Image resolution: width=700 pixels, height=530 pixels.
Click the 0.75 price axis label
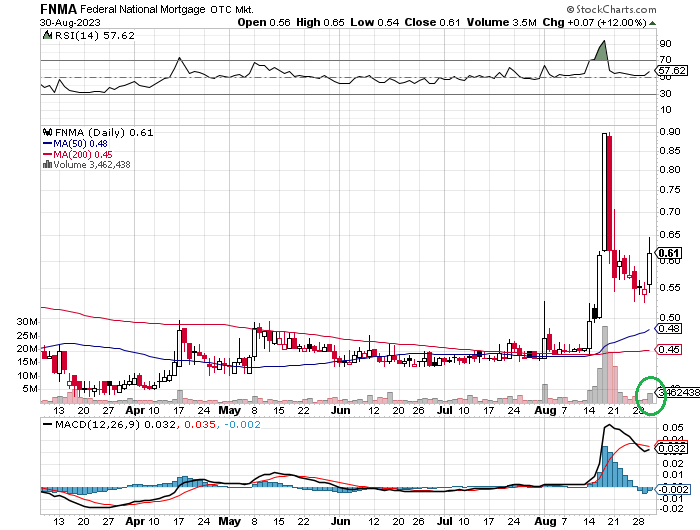point(670,190)
